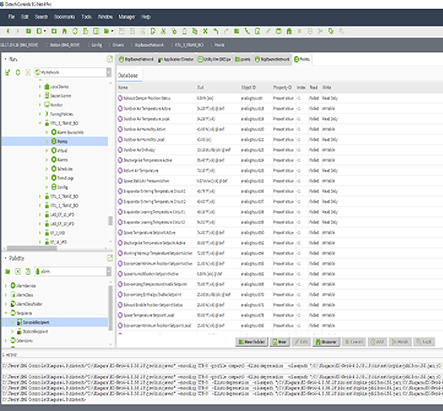
Task: Select Virtual in the Nav tree
Action: (62, 151)
